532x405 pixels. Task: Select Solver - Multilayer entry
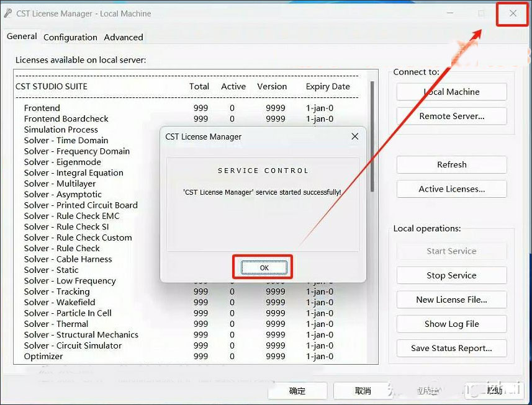[x=60, y=184]
